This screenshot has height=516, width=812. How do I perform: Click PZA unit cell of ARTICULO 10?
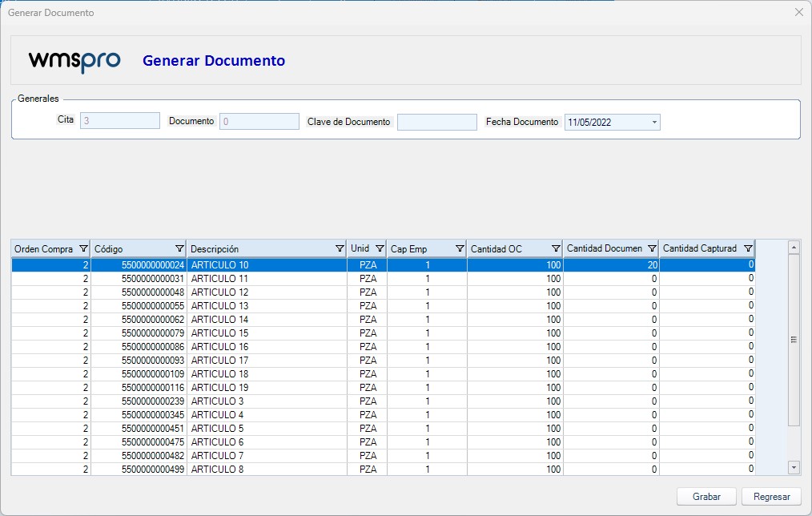(367, 264)
